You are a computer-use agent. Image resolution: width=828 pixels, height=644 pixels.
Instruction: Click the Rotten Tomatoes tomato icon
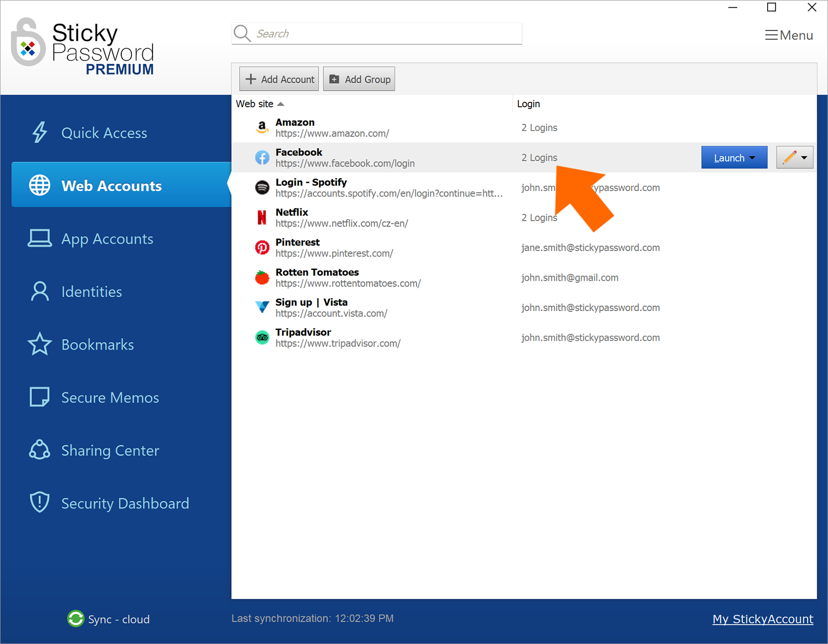point(262,277)
